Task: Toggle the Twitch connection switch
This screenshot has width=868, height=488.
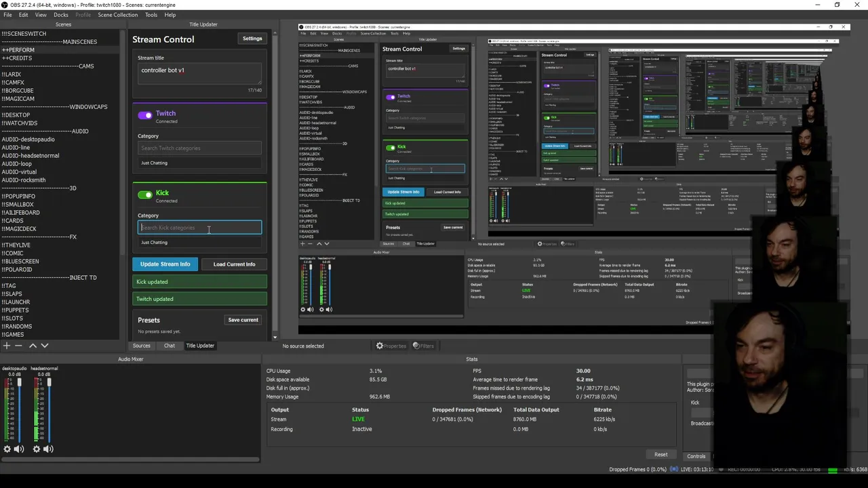Action: pyautogui.click(x=145, y=116)
